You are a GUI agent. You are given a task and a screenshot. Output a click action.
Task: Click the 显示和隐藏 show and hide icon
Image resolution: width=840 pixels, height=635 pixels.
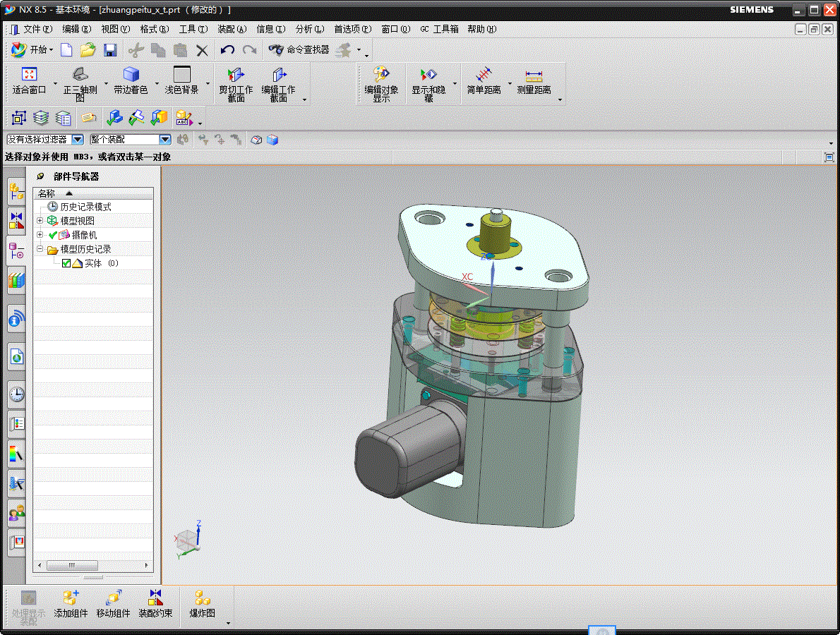pos(428,75)
